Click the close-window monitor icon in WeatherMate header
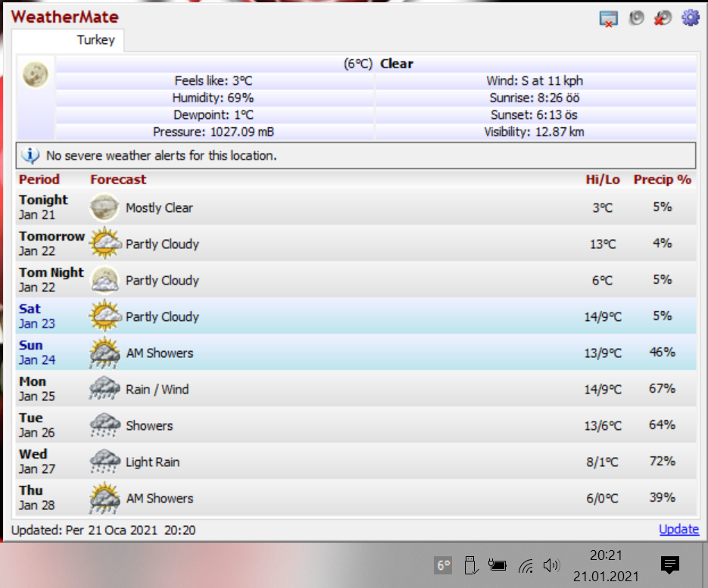The image size is (708, 588). tap(608, 19)
